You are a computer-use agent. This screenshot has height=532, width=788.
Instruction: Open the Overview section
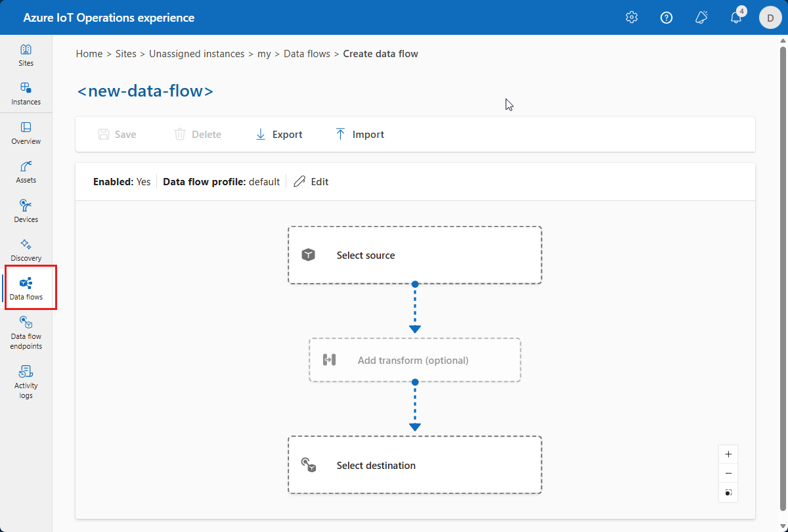(26, 133)
